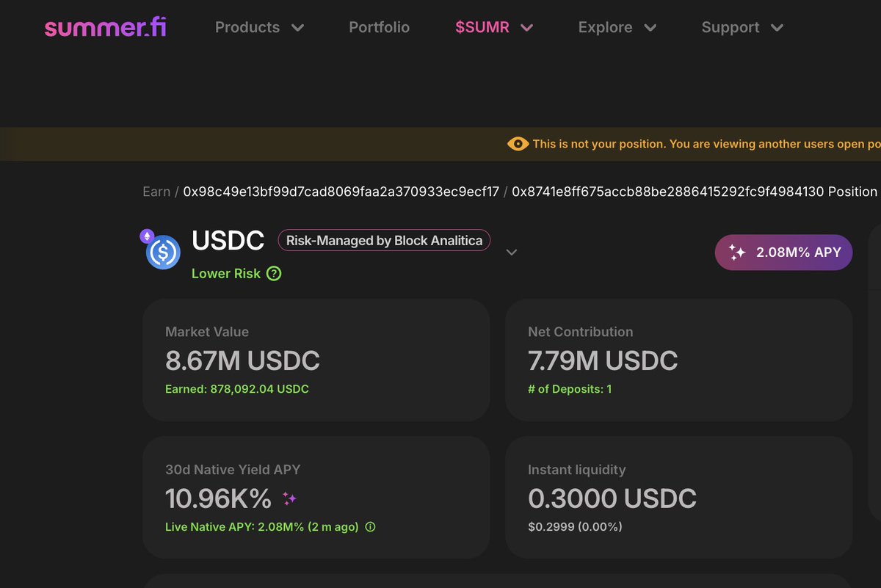Click the Net Contribution label
The width and height of the screenshot is (881, 588).
coord(580,332)
